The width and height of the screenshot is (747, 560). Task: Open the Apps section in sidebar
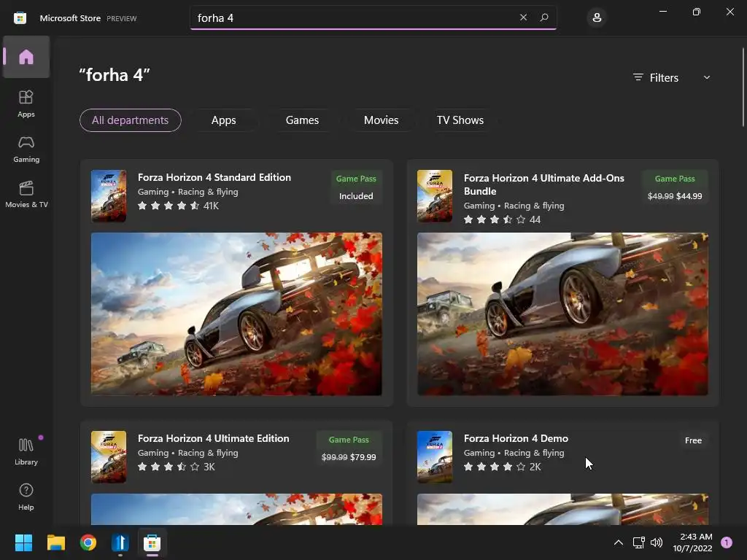[x=26, y=104]
